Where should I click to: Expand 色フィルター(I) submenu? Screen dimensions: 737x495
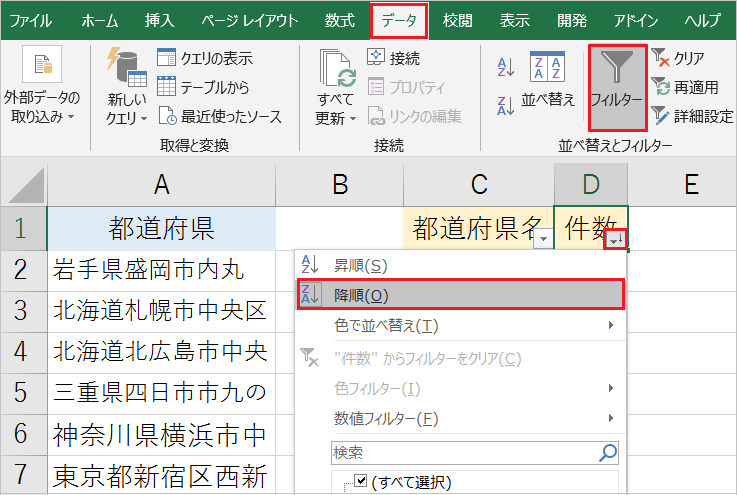[461, 388]
